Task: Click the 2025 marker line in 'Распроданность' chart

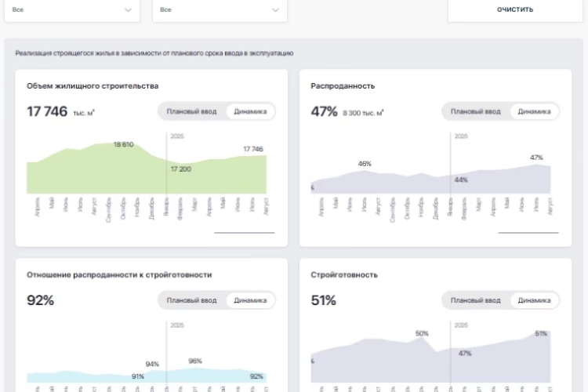Action: click(450, 163)
